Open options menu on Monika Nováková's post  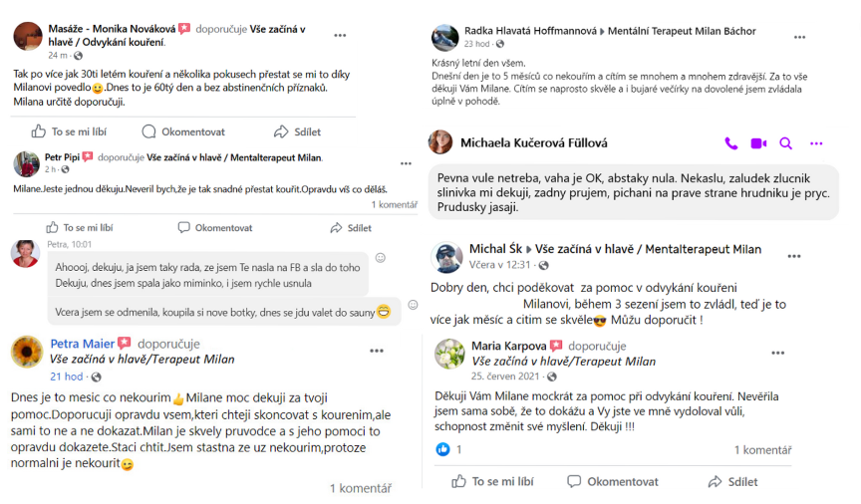tap(340, 36)
